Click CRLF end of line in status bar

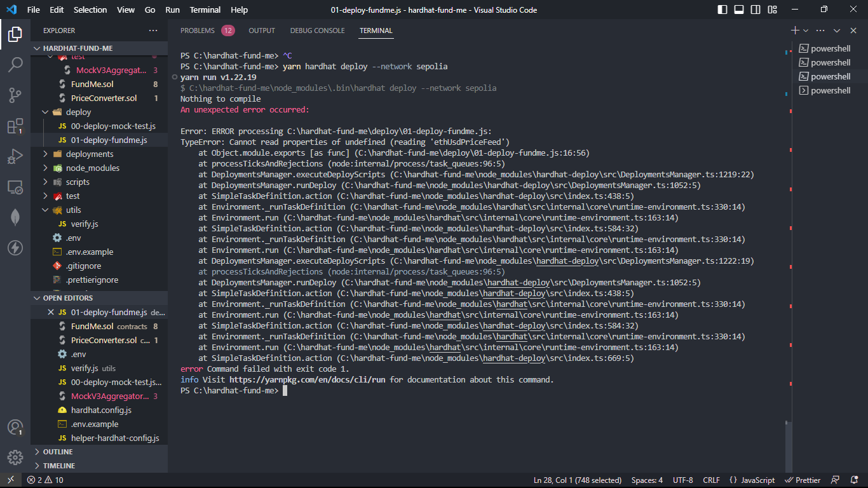click(x=711, y=480)
